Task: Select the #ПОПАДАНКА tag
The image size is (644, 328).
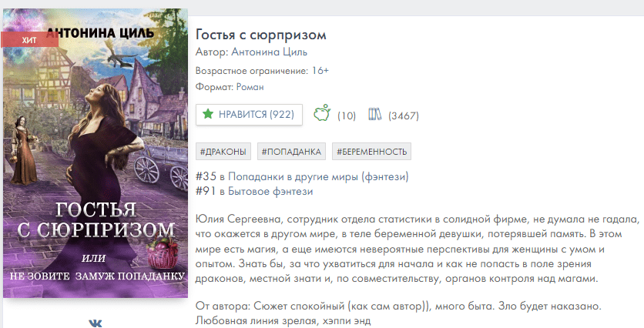Action: [291, 152]
